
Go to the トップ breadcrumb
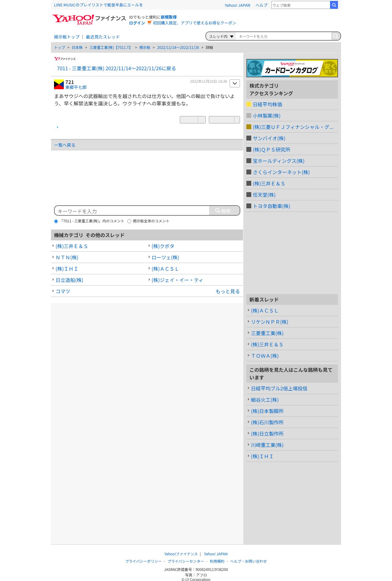coord(60,48)
